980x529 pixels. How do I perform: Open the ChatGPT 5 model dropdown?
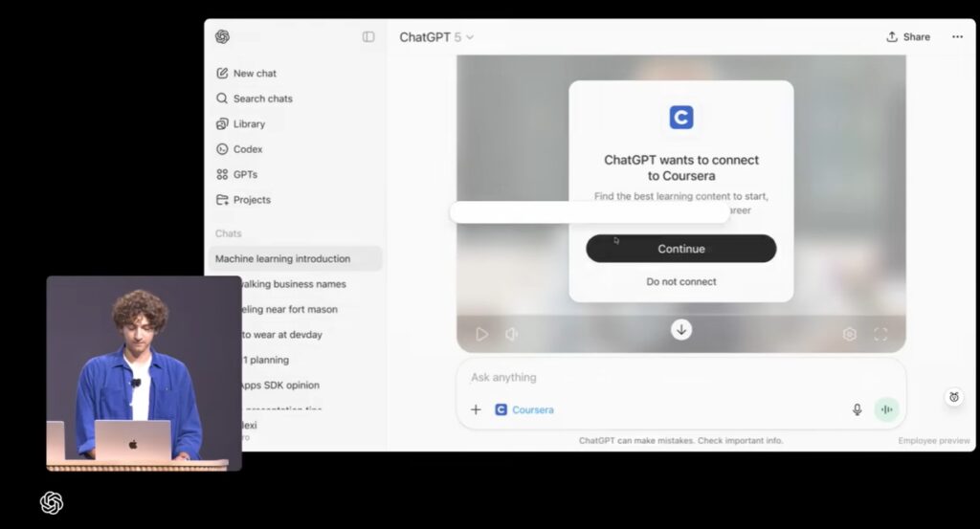pos(436,37)
